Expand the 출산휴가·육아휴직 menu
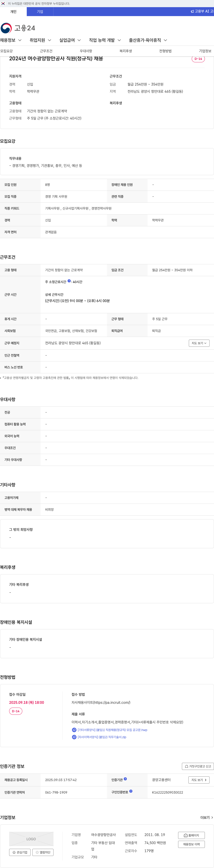Viewport: 214px width, 868px height. click(x=148, y=40)
